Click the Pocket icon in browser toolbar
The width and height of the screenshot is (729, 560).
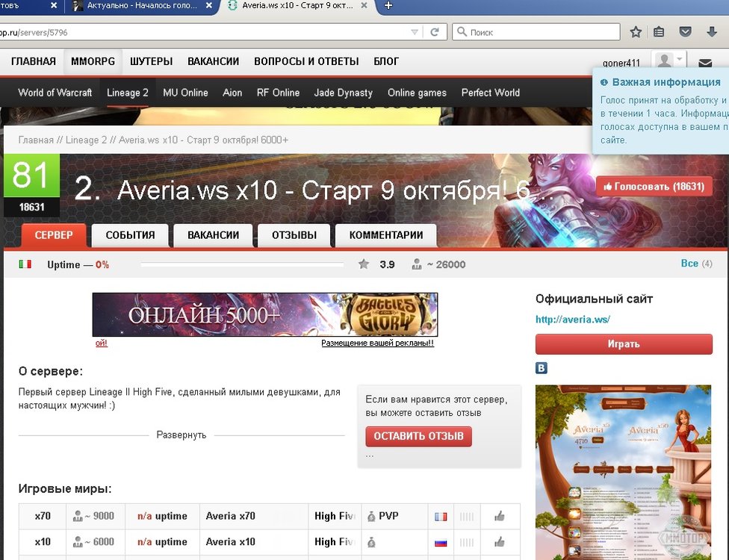click(685, 32)
